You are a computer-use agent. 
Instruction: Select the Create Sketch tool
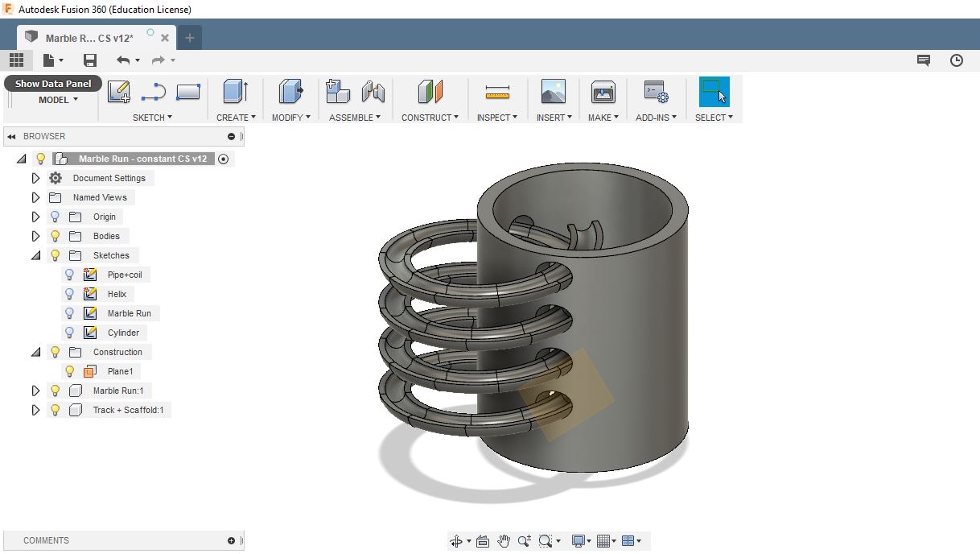coord(119,92)
